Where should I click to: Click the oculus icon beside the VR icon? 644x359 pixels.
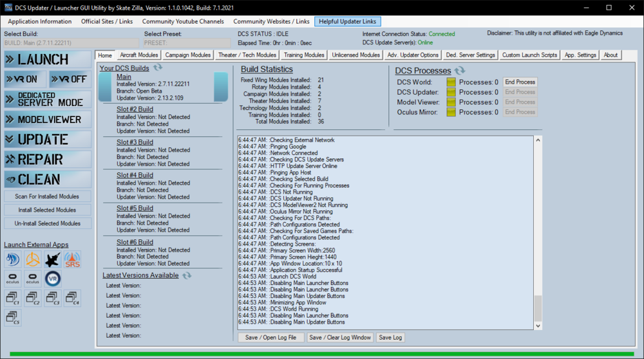pyautogui.click(x=32, y=279)
